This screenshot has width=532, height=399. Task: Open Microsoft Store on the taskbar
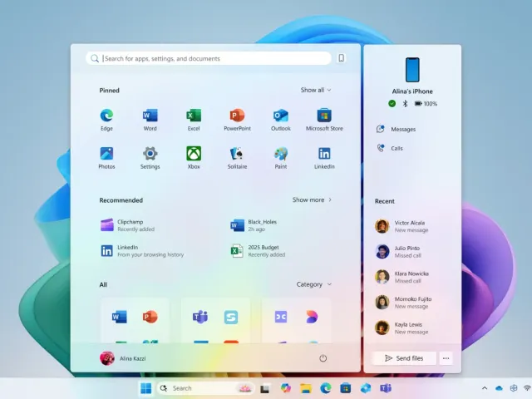[346, 388]
